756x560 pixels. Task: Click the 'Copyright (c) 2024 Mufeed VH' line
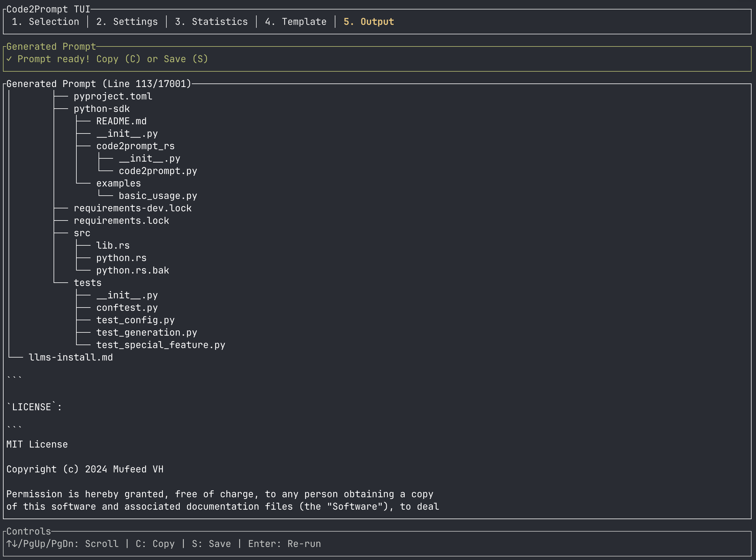pyautogui.click(x=85, y=469)
